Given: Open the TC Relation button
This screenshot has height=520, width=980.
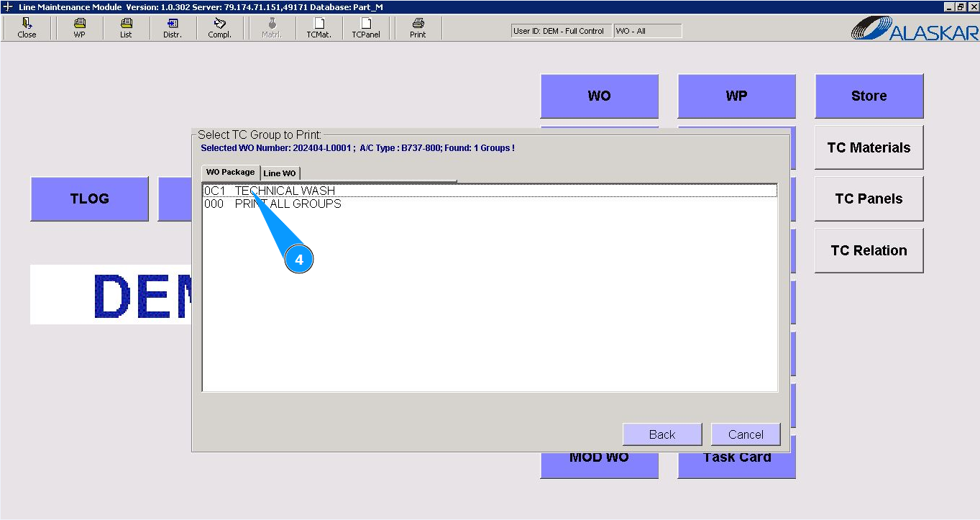Looking at the screenshot, I should click(869, 250).
